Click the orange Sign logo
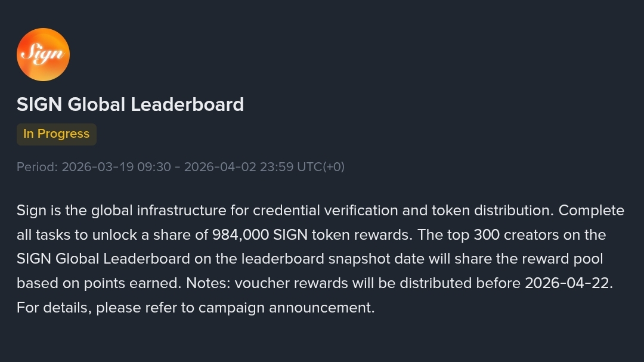 click(43, 54)
